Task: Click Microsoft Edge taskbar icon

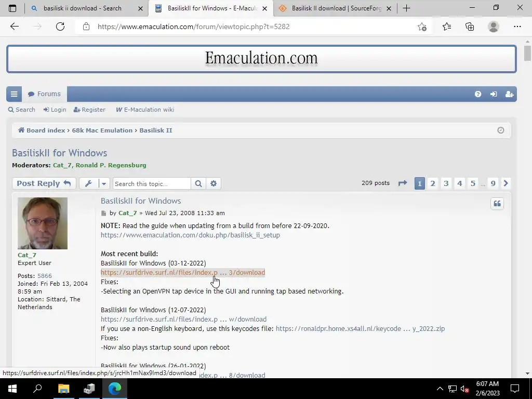Action: [x=115, y=389]
